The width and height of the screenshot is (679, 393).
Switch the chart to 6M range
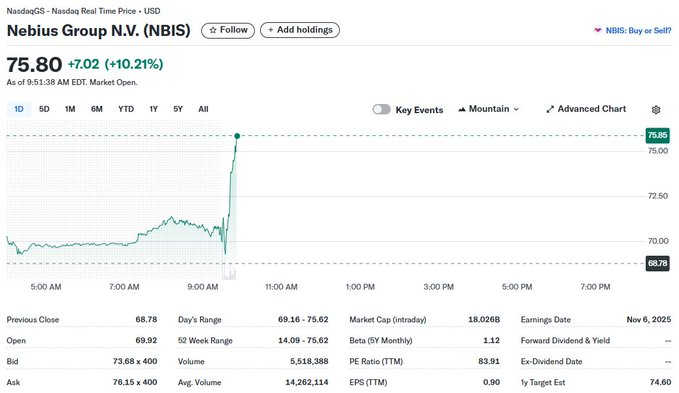point(97,109)
